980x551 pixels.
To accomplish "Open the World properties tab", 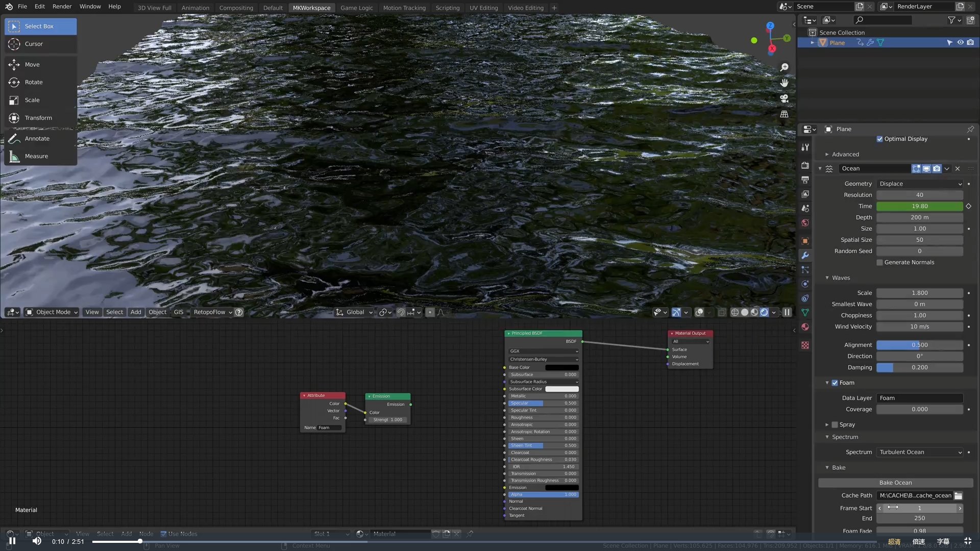I will pyautogui.click(x=805, y=222).
